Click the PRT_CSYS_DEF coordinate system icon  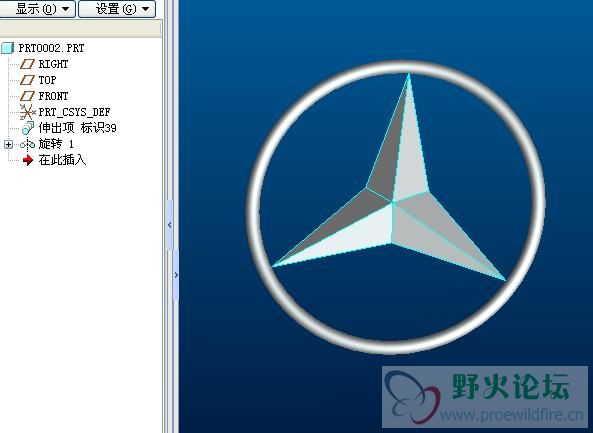click(27, 112)
